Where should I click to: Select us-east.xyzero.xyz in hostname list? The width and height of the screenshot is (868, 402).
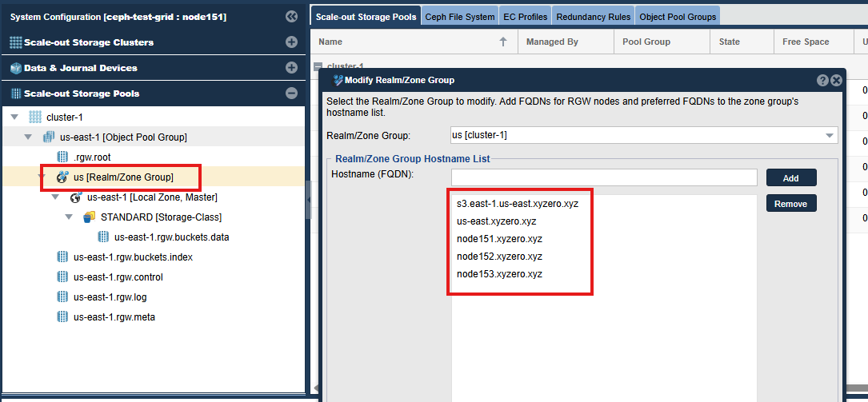(x=497, y=221)
